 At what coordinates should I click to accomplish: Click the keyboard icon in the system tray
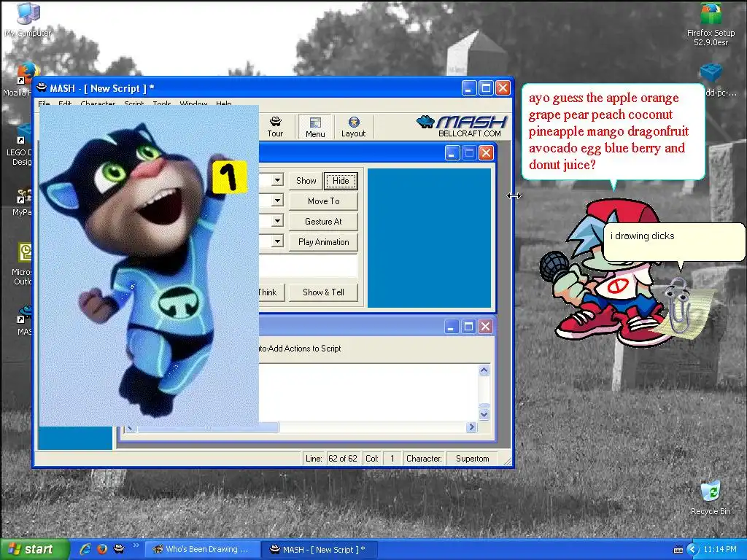[x=678, y=550]
